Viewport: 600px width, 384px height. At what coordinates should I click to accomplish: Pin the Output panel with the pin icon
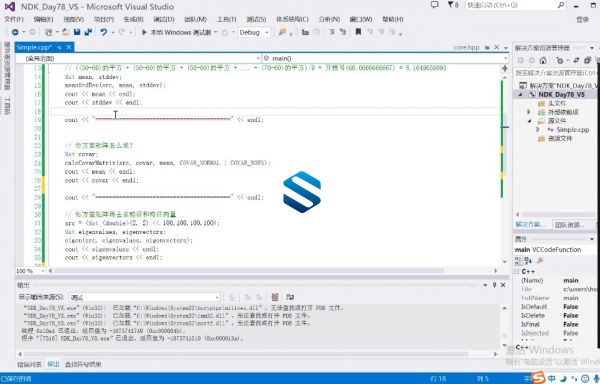tap(494, 285)
